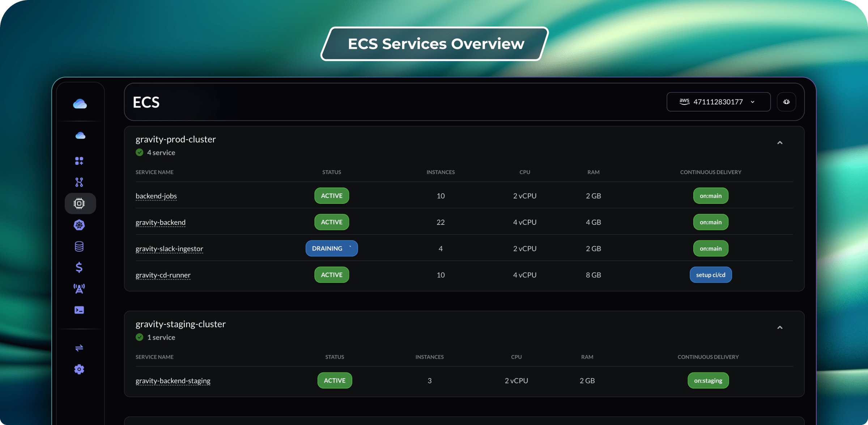
Task: Open the Kubernetes section from the sidebar
Action: click(x=79, y=225)
